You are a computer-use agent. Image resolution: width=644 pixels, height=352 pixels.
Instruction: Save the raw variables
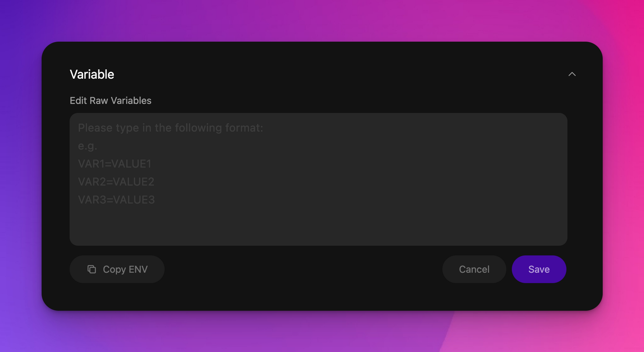coord(539,269)
